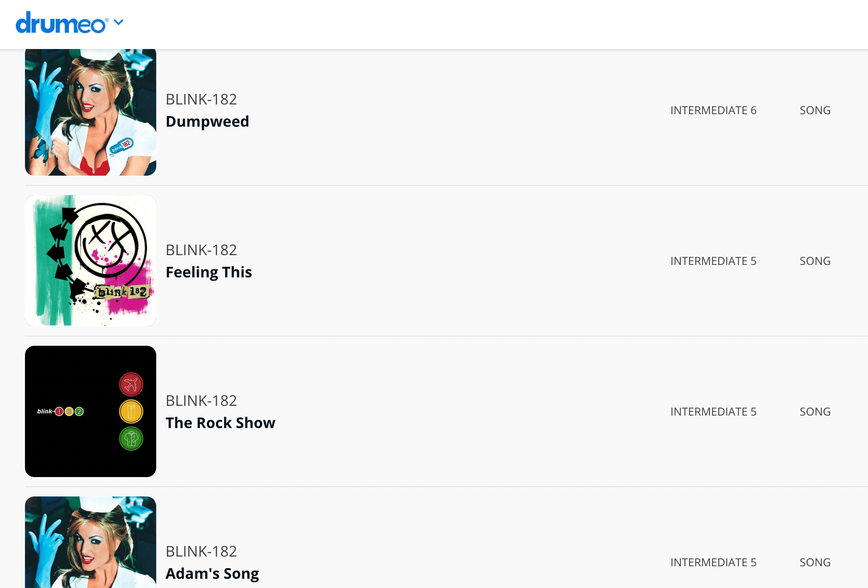868x588 pixels.
Task: Click the Adam's Song album thumbnail
Action: [91, 542]
